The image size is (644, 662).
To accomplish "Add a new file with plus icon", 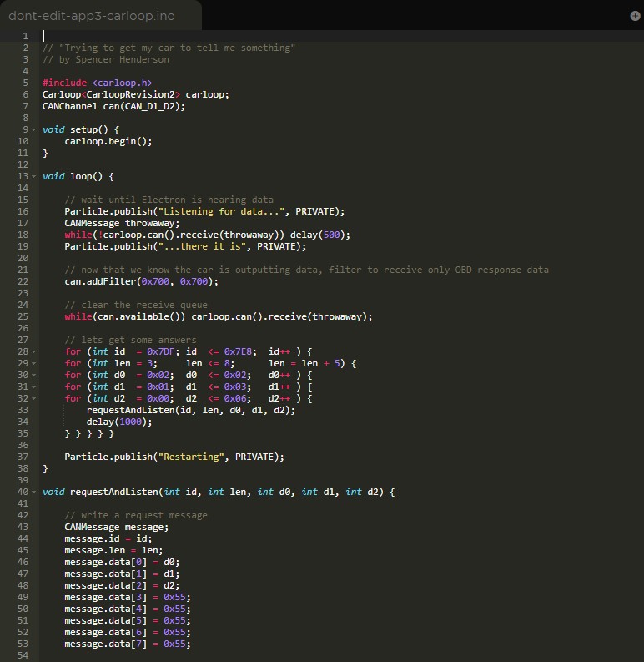I will click(635, 16).
